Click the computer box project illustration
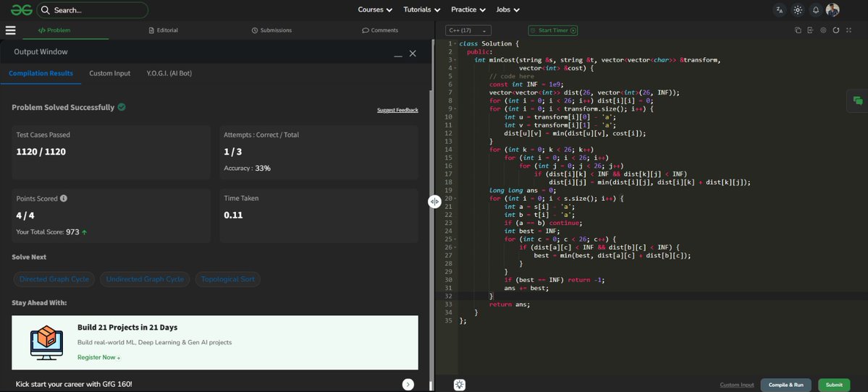This screenshot has width=868, height=392. (x=46, y=343)
